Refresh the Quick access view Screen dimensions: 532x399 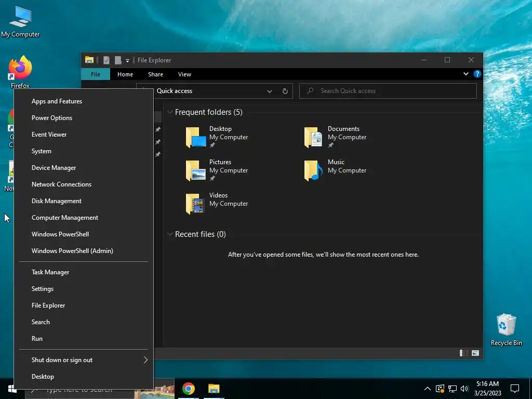(285, 91)
